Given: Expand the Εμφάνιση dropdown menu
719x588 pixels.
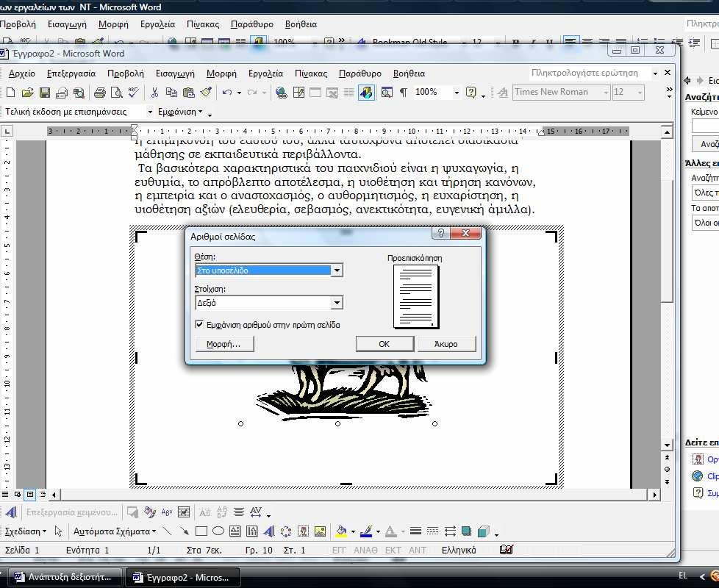Looking at the screenshot, I should (x=179, y=112).
